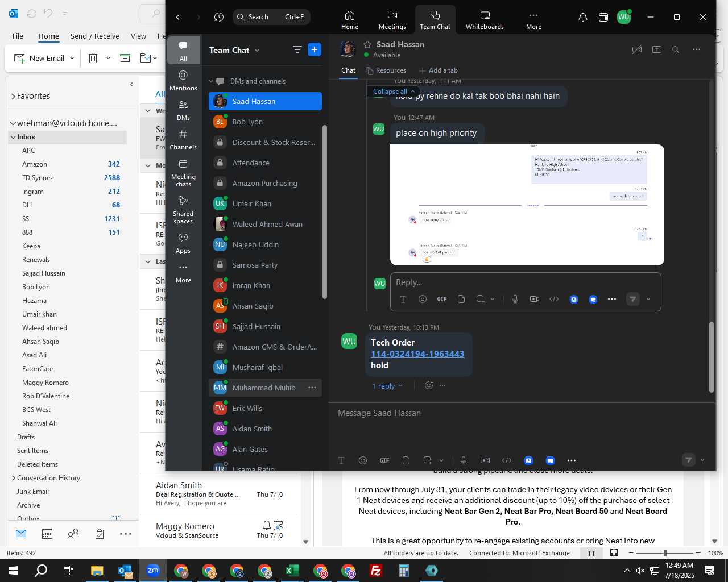Click the chat list filter icon
This screenshot has height=582, width=728.
(297, 50)
